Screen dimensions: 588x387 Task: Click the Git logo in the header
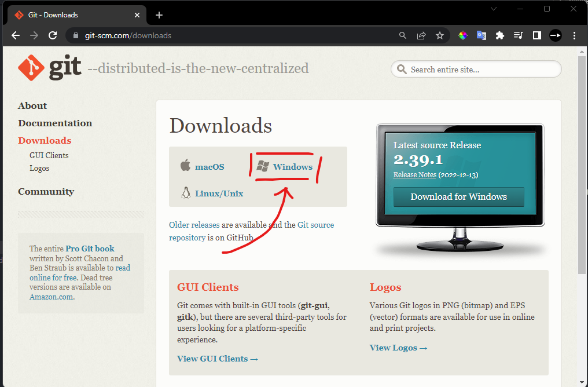(50, 68)
